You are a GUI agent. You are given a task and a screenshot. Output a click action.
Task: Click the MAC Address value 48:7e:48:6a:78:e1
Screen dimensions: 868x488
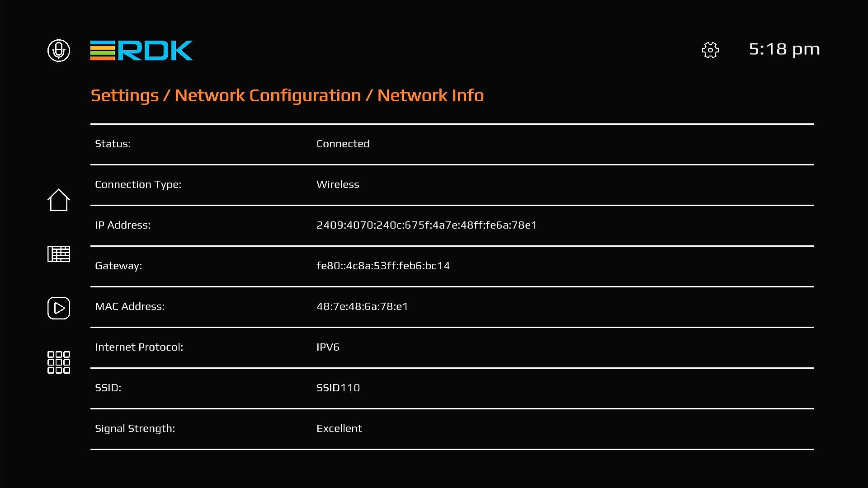point(362,306)
